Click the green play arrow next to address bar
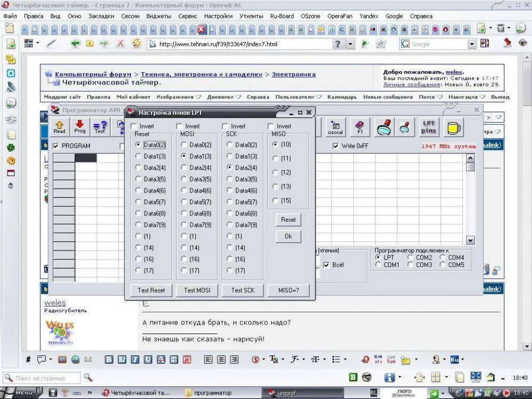Viewport: 532px width, 399px height. click(365, 44)
